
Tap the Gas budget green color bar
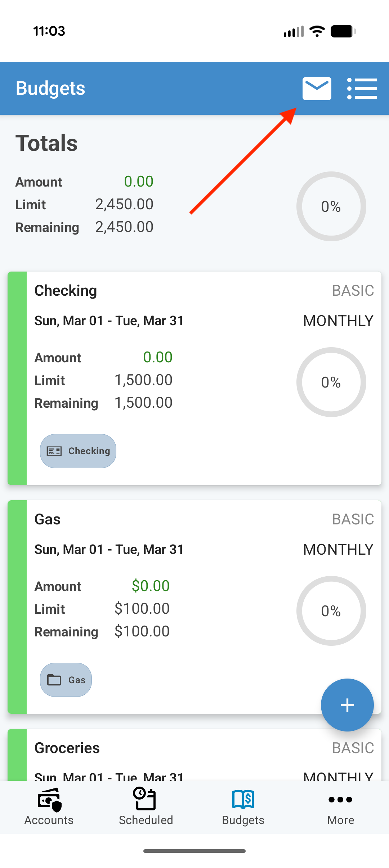[17, 607]
